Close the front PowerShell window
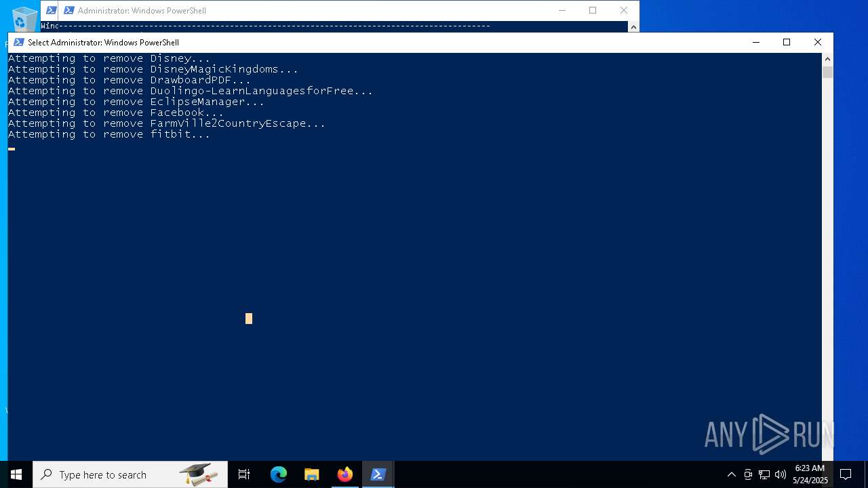 click(x=818, y=42)
